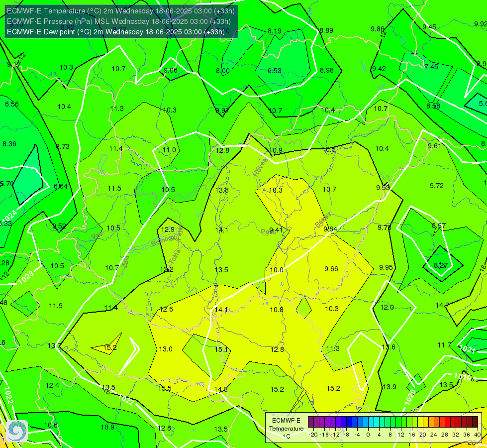Click the ECMWF-E Temperature °C legend label
The width and height of the screenshot is (487, 448).
coord(286,429)
